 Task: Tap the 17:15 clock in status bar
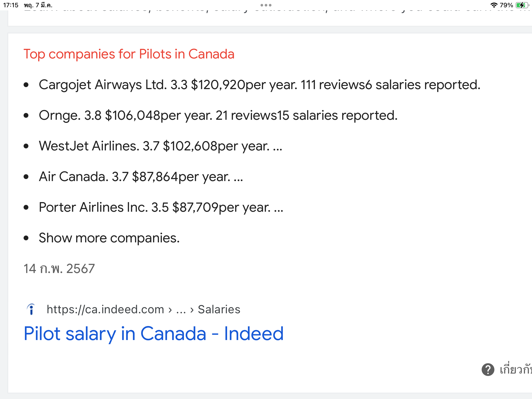(x=11, y=5)
